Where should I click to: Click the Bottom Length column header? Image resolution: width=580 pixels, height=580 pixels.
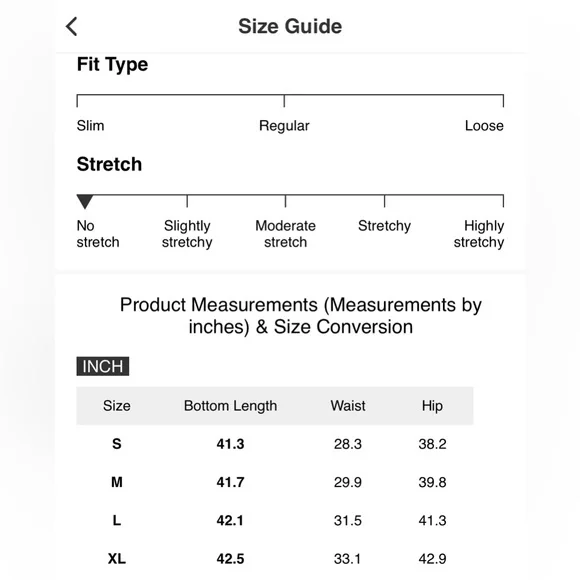click(230, 406)
